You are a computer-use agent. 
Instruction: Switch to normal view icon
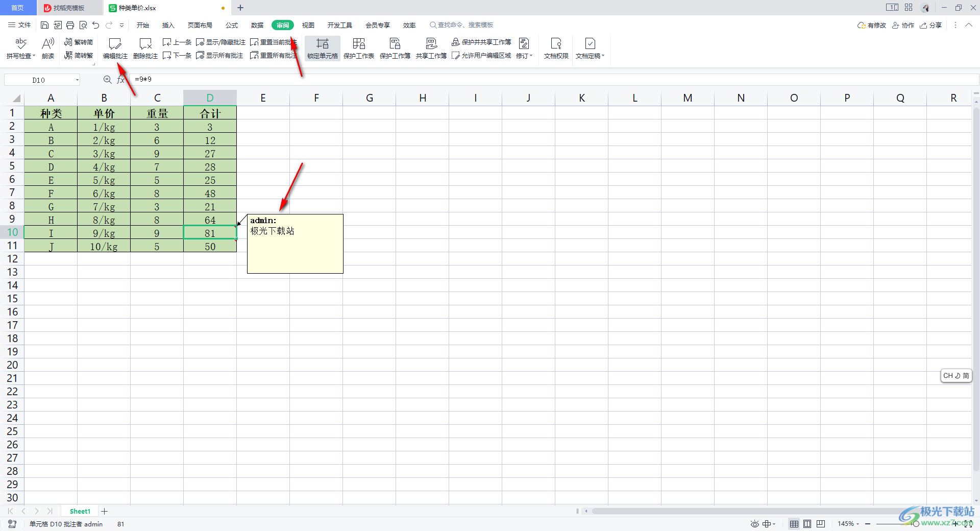[x=794, y=524]
